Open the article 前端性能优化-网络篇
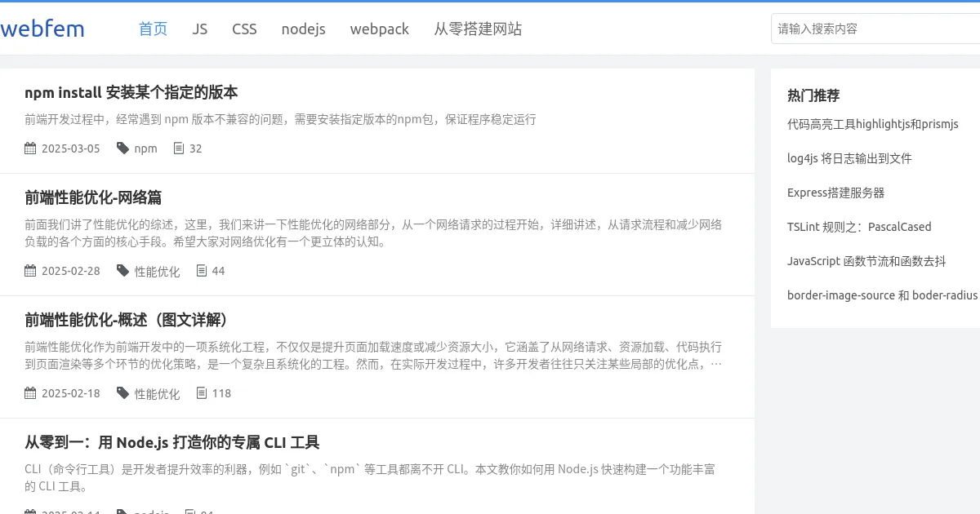 point(92,197)
